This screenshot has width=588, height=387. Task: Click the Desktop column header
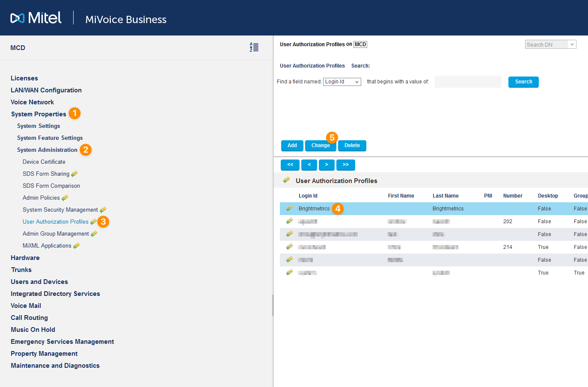pyautogui.click(x=548, y=196)
